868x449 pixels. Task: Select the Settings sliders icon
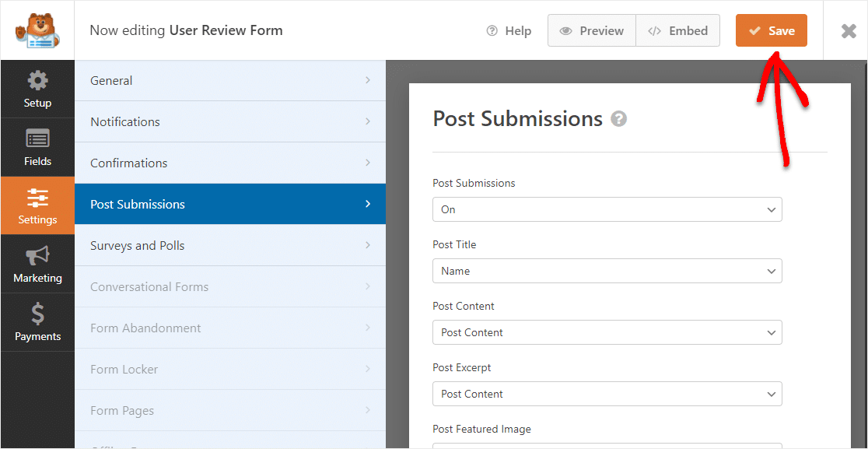(x=37, y=205)
